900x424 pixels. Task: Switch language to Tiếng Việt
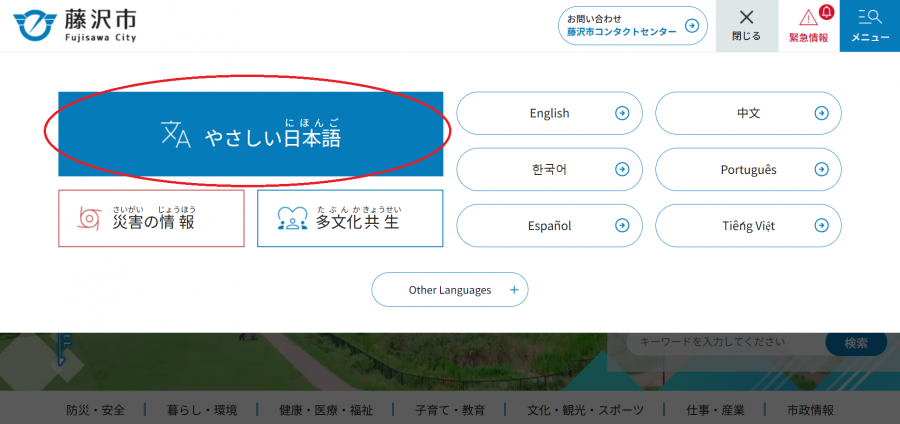pos(748,225)
